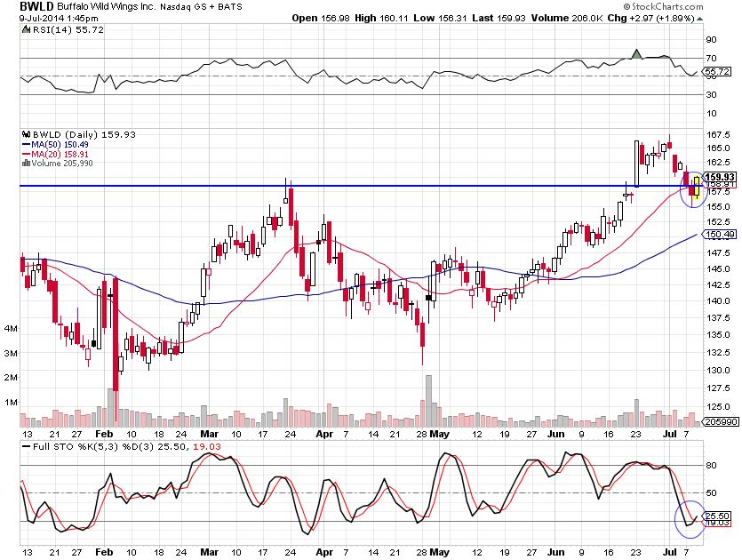The height and width of the screenshot is (560, 742).
Task: Click the Chg +2.97 (+1.89%) value
Action: click(651, 18)
